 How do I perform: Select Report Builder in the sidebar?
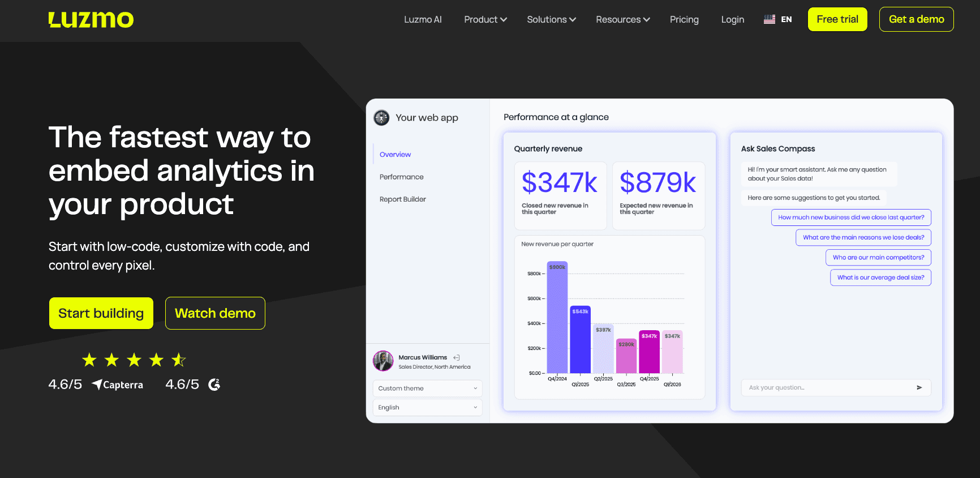coord(403,199)
